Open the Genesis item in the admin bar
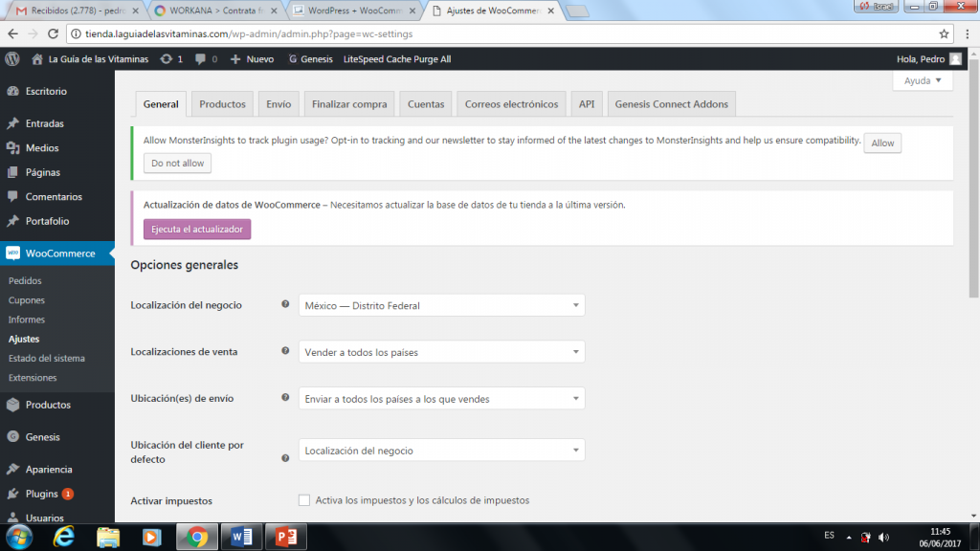 tap(311, 58)
